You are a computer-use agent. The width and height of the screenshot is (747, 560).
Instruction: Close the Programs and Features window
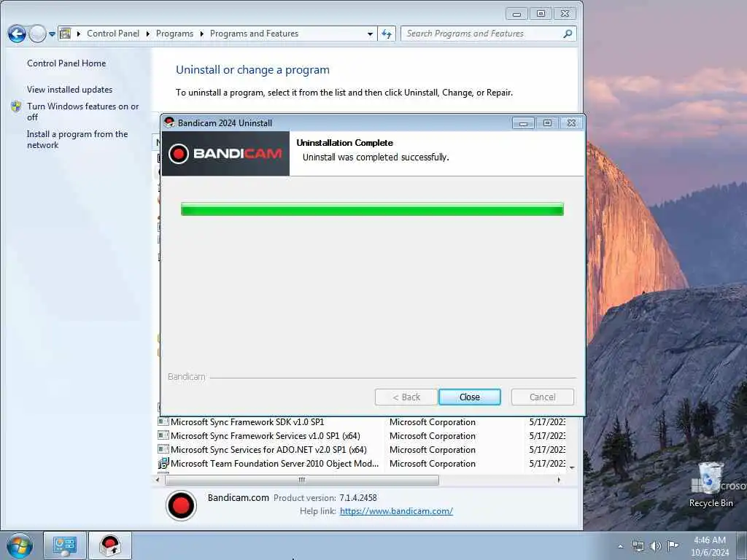pyautogui.click(x=565, y=14)
